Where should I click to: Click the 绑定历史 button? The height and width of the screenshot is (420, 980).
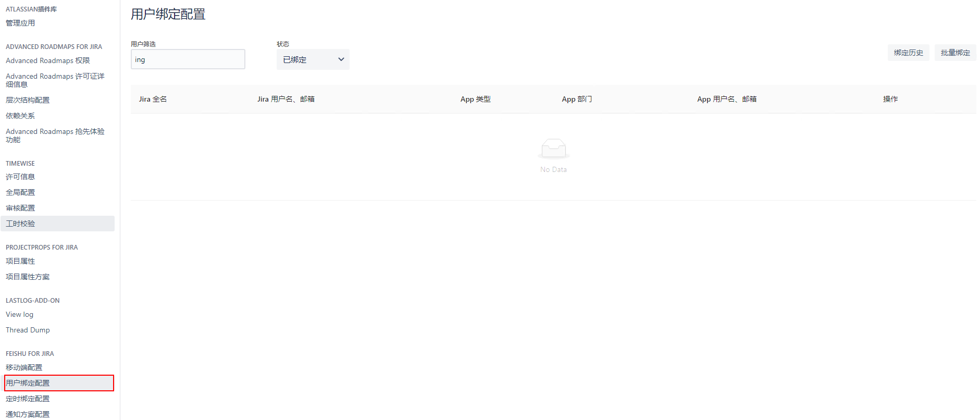[908, 53]
